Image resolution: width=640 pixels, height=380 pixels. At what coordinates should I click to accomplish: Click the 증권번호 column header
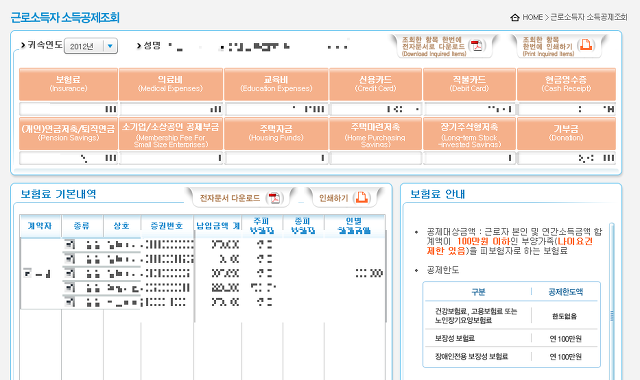pyautogui.click(x=167, y=226)
